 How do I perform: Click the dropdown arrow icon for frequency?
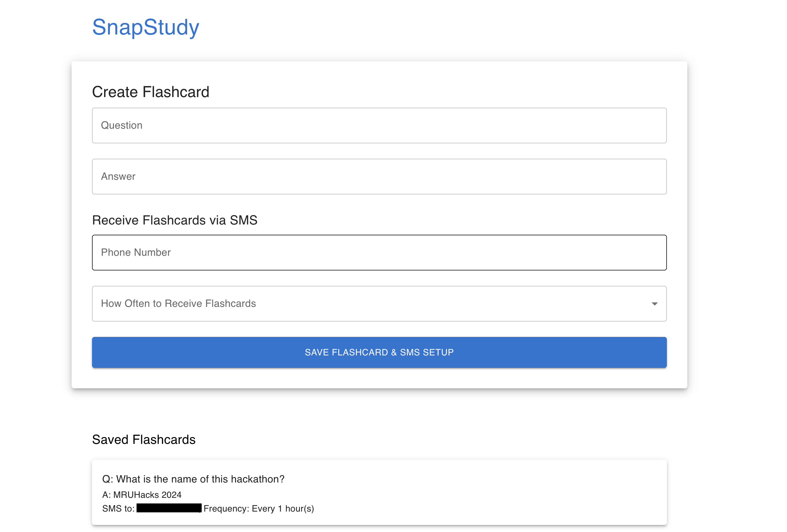click(654, 304)
